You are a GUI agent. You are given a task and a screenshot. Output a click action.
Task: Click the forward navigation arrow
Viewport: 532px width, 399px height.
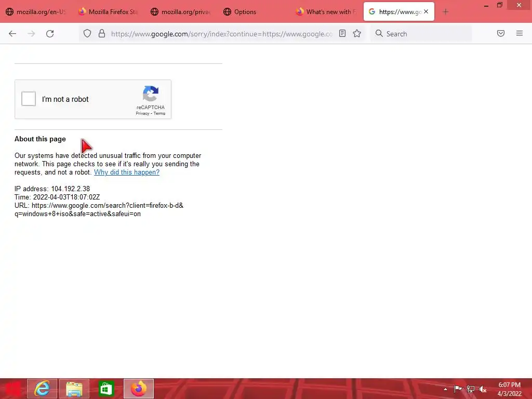pyautogui.click(x=31, y=34)
